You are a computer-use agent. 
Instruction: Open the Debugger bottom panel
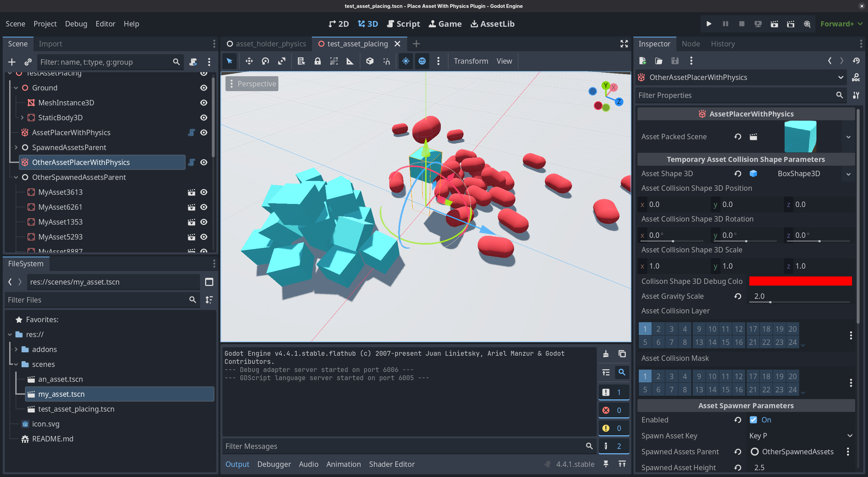tap(274, 464)
